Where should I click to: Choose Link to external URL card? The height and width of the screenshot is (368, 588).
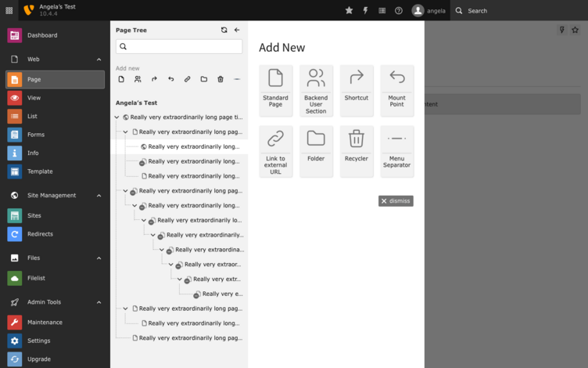(275, 151)
